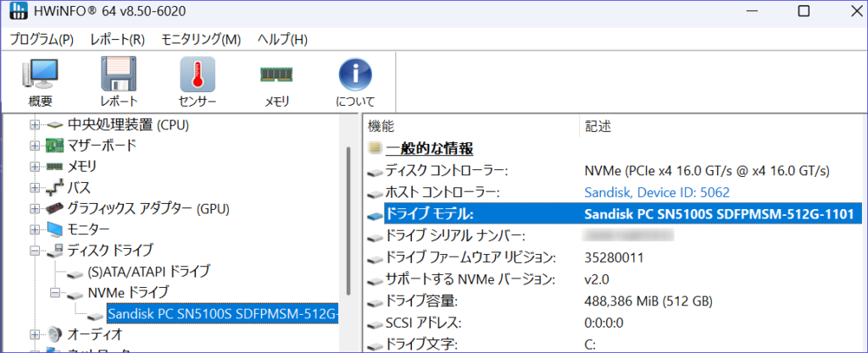Open the About (について) info icon

tap(355, 74)
